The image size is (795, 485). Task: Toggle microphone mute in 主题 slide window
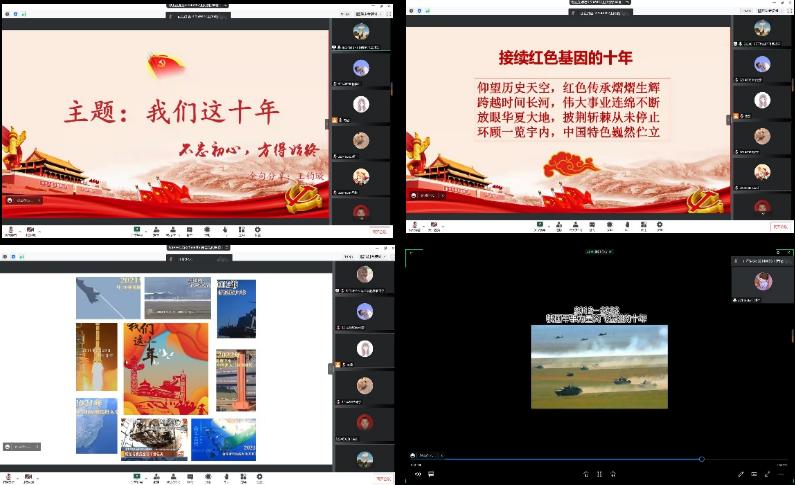(11, 230)
